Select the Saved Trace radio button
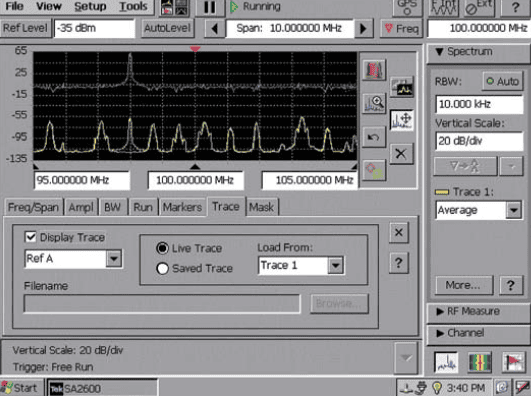This screenshot has height=396, width=531. [163, 269]
